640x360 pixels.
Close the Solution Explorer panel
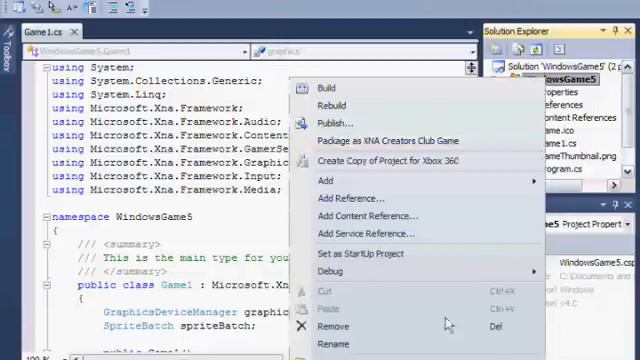click(628, 31)
